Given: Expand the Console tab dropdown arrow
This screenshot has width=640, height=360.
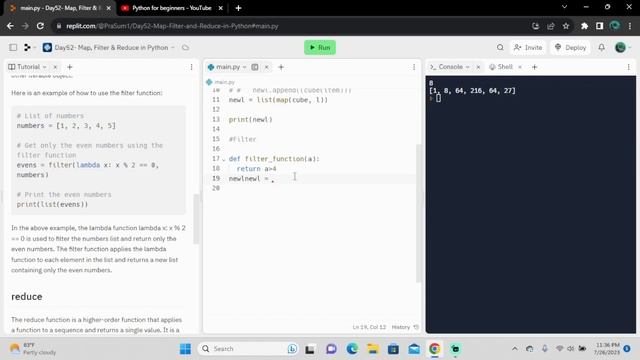Looking at the screenshot, I should 467,67.
